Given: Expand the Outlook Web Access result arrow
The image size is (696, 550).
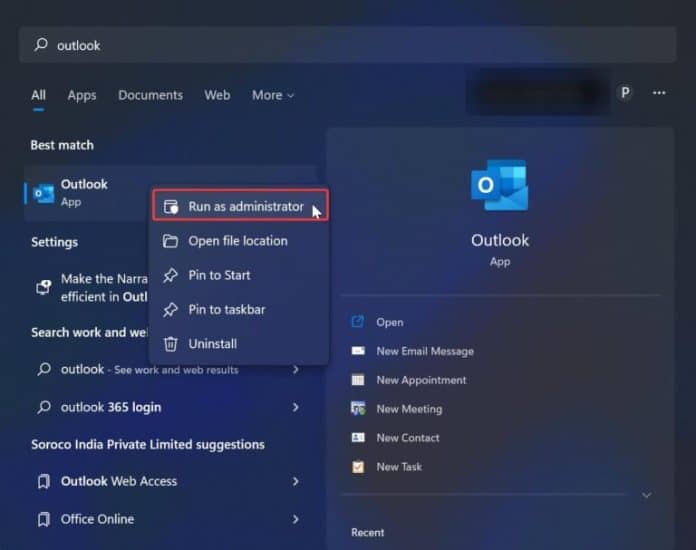Looking at the screenshot, I should pos(295,481).
